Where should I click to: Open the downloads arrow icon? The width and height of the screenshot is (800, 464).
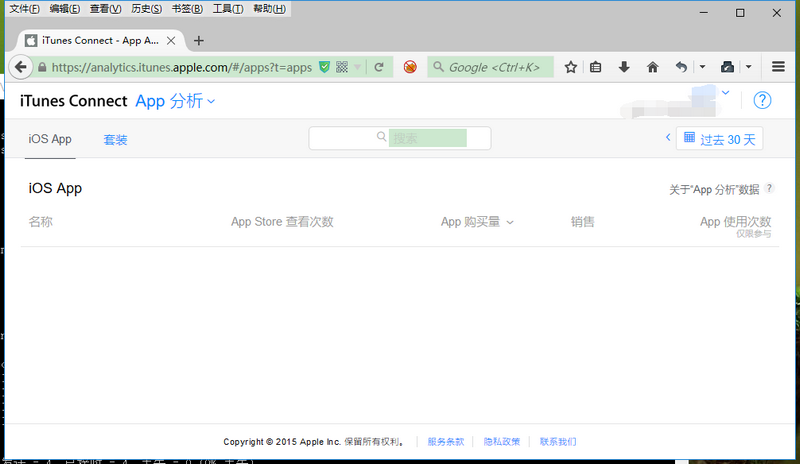(623, 67)
